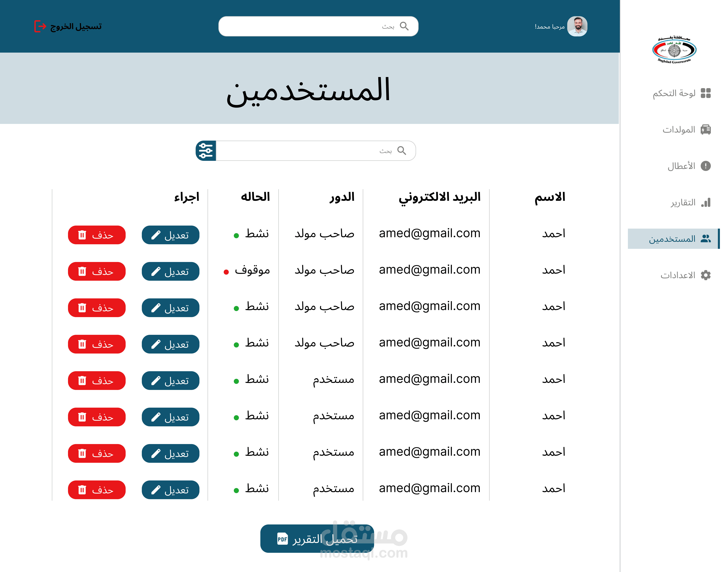Open the المستخدمين users menu item
Screen dimensions: 728x572
[x=672, y=239]
